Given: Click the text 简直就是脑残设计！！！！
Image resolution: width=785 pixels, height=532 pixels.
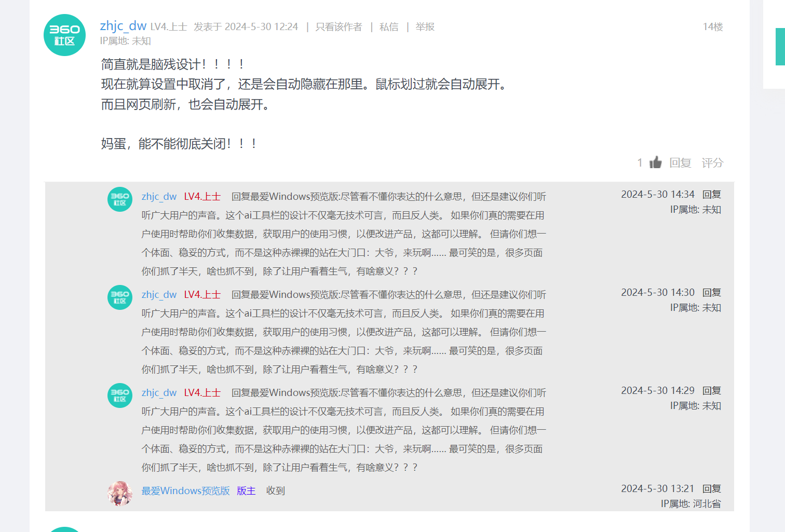Looking at the screenshot, I should point(173,64).
